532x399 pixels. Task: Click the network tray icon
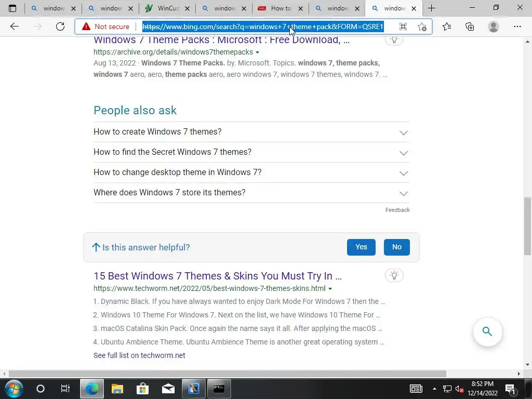(447, 389)
